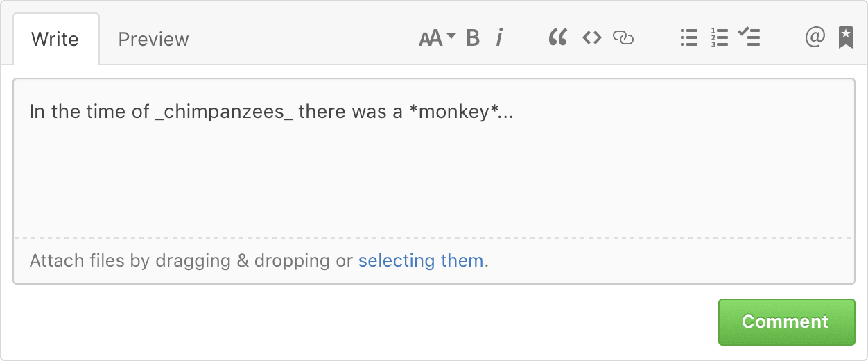Open the header text size dropdown
Image resolution: width=868 pixels, height=361 pixels.
(x=437, y=37)
